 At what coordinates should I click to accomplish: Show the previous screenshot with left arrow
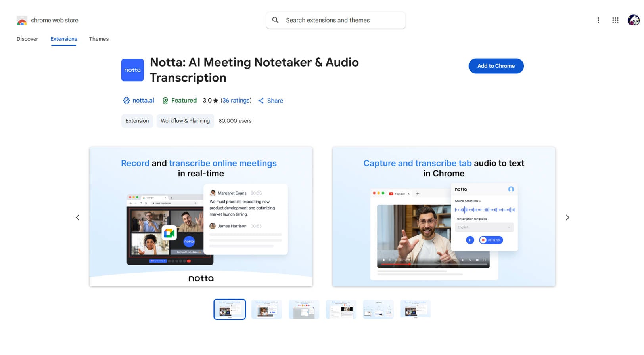coord(78,218)
